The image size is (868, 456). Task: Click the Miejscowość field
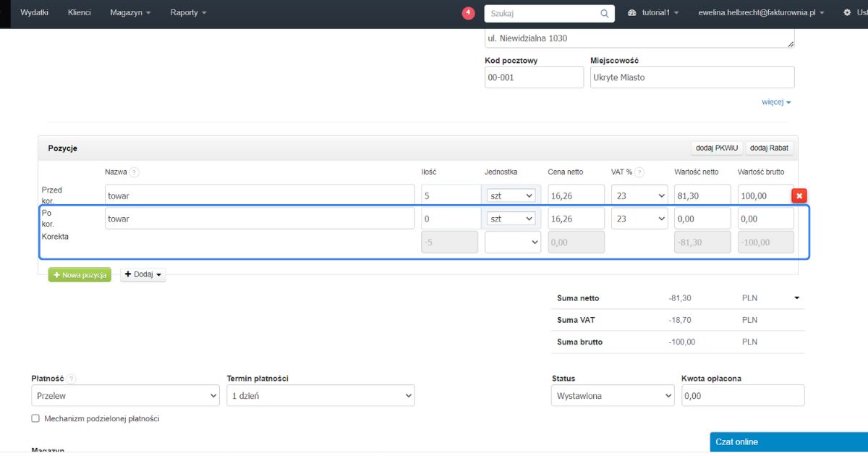692,77
